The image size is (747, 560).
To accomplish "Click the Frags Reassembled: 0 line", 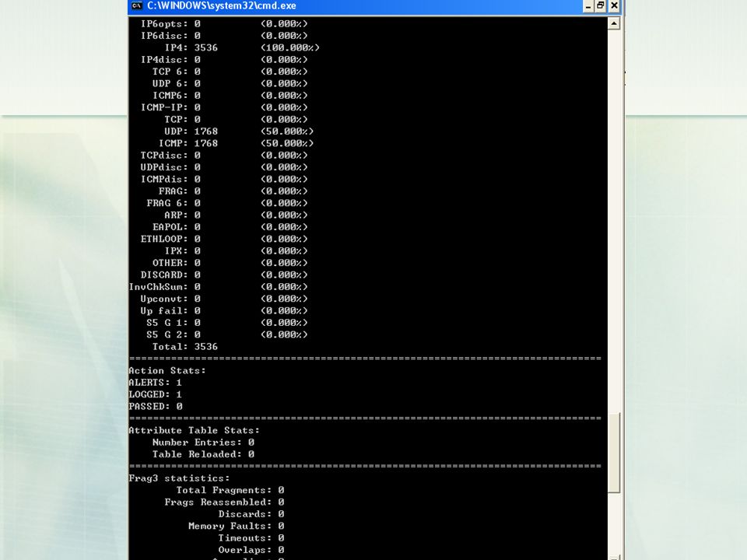I will pyautogui.click(x=224, y=502).
